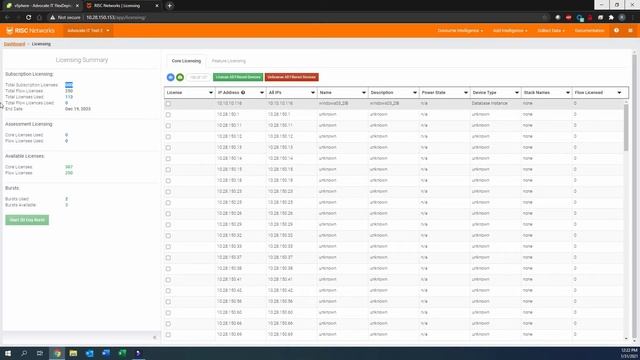Reload the page with the browser refresh icon
Viewport: 640px width, 360px height.
click(x=28, y=18)
